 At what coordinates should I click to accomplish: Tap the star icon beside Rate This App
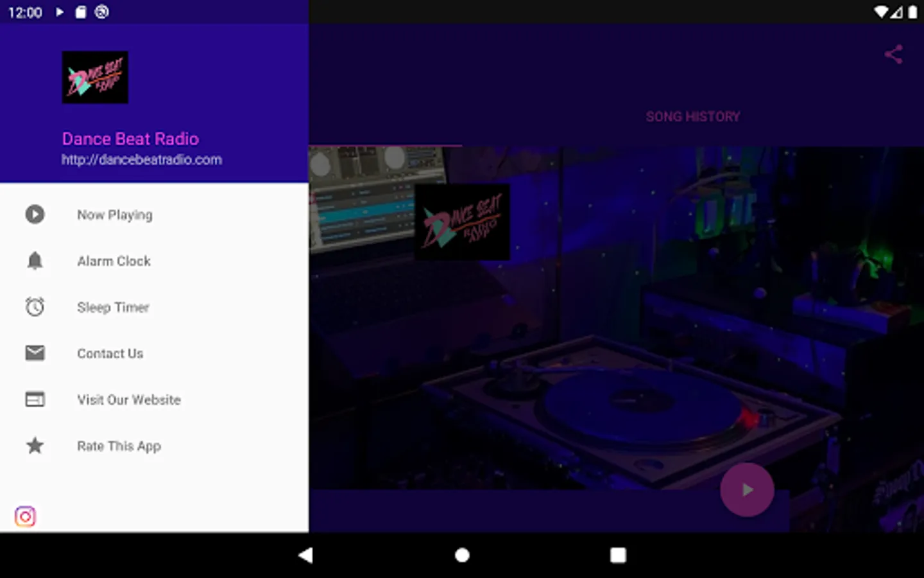pos(35,445)
